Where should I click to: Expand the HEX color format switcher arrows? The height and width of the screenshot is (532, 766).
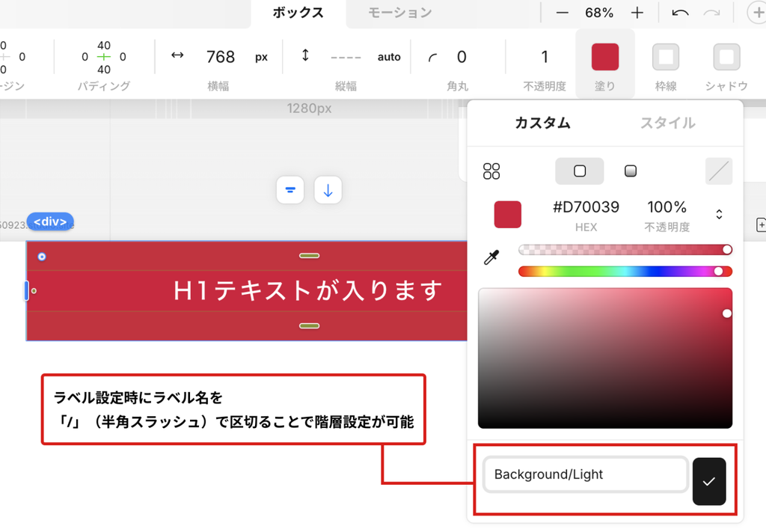pyautogui.click(x=719, y=215)
